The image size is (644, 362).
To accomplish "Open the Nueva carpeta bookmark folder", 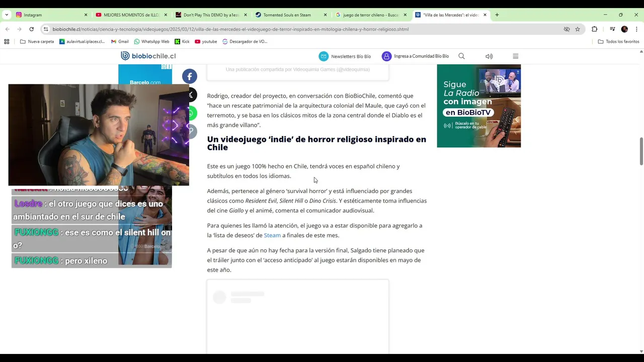I will [x=37, y=42].
